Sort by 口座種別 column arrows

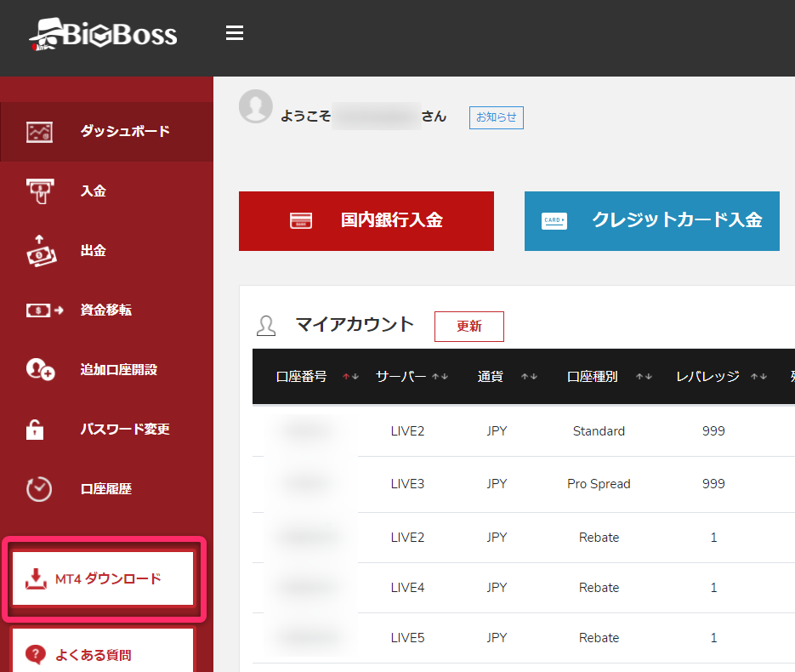click(x=644, y=377)
